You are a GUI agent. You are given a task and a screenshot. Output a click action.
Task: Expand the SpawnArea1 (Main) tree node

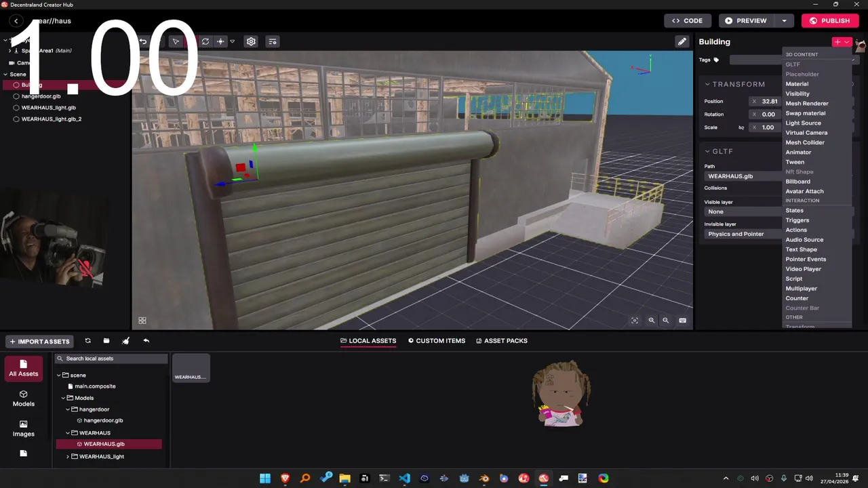click(x=9, y=51)
